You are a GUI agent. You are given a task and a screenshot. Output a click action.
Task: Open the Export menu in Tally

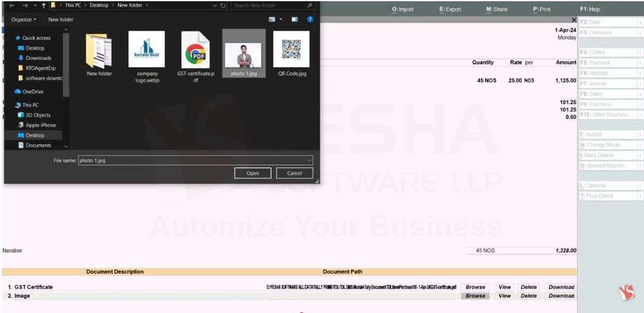click(x=450, y=9)
